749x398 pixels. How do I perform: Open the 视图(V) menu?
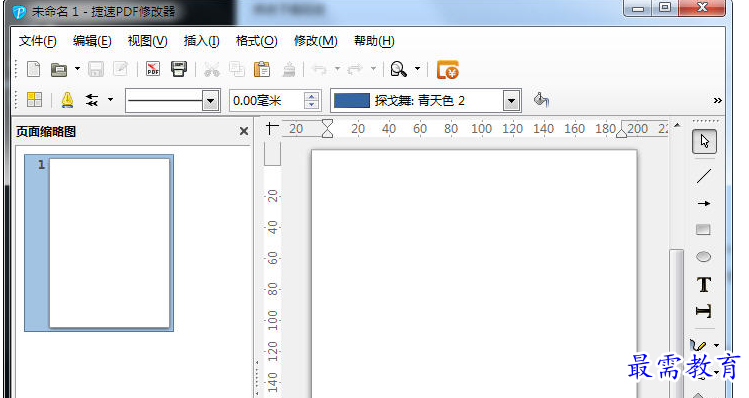click(148, 41)
